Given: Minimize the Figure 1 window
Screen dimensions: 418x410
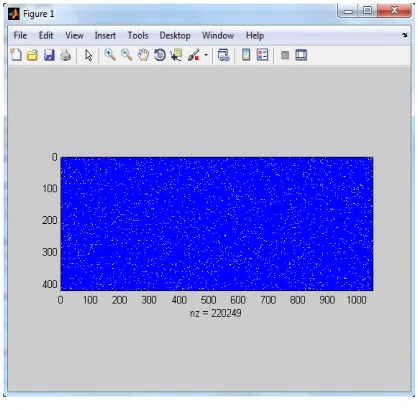Looking at the screenshot, I should (348, 11).
